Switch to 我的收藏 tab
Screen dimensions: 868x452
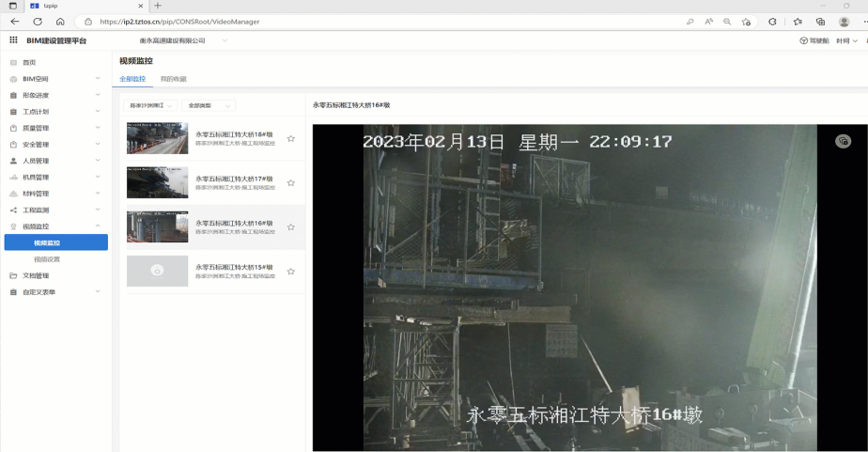pyautogui.click(x=173, y=79)
